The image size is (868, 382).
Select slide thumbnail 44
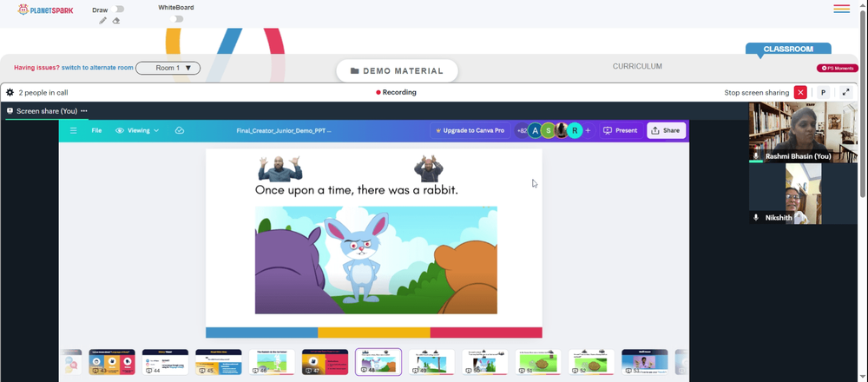point(165,362)
